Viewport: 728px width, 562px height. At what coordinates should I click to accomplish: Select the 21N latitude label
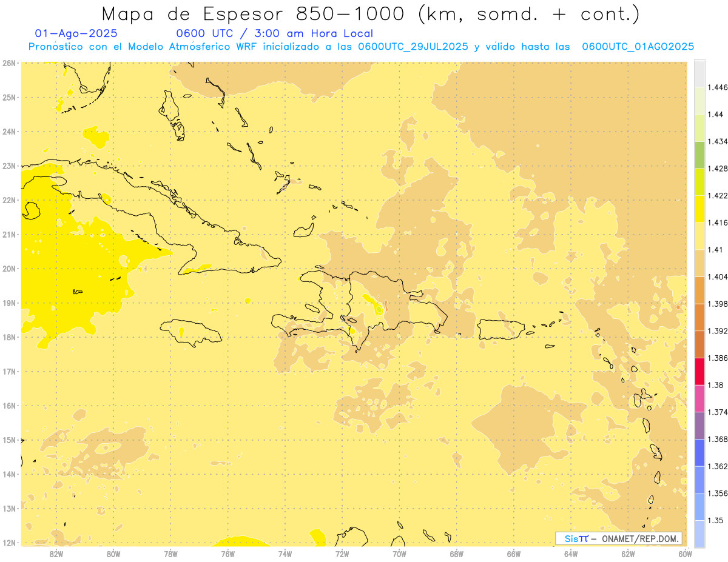8,234
